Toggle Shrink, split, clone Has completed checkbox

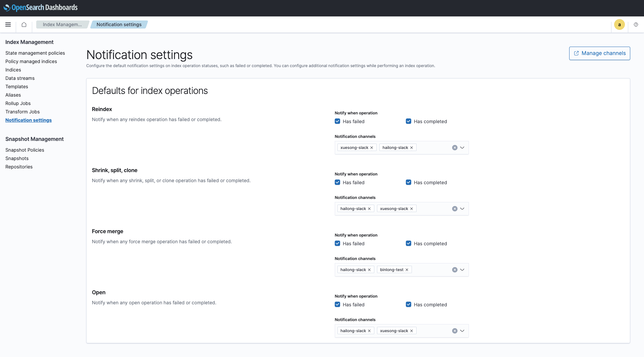pyautogui.click(x=409, y=183)
